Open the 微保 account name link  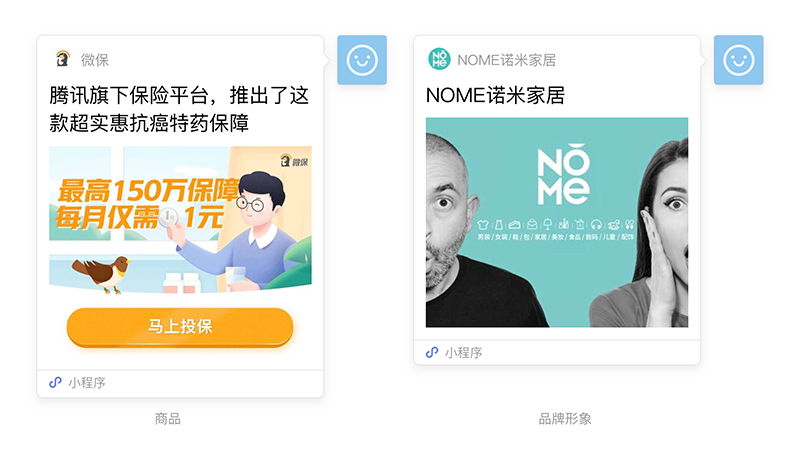pyautogui.click(x=94, y=60)
